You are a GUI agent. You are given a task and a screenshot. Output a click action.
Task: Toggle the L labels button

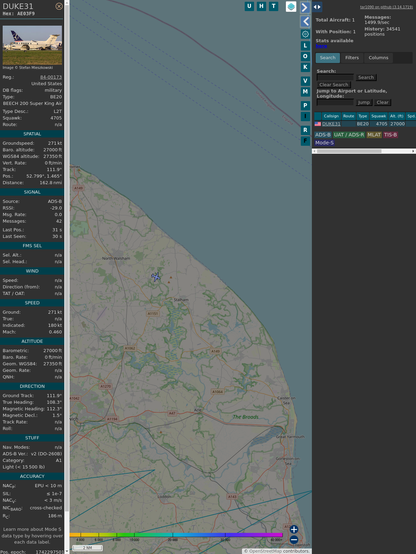(x=305, y=46)
